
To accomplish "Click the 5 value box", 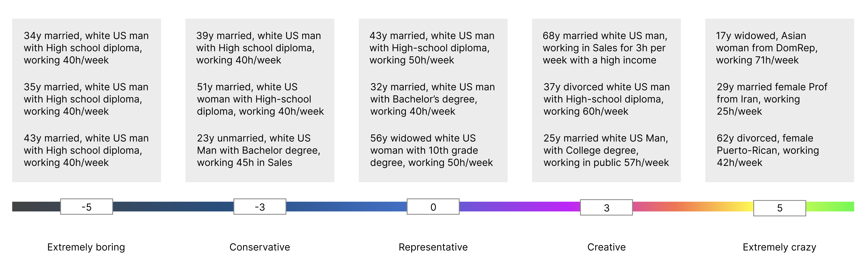I will (x=779, y=208).
